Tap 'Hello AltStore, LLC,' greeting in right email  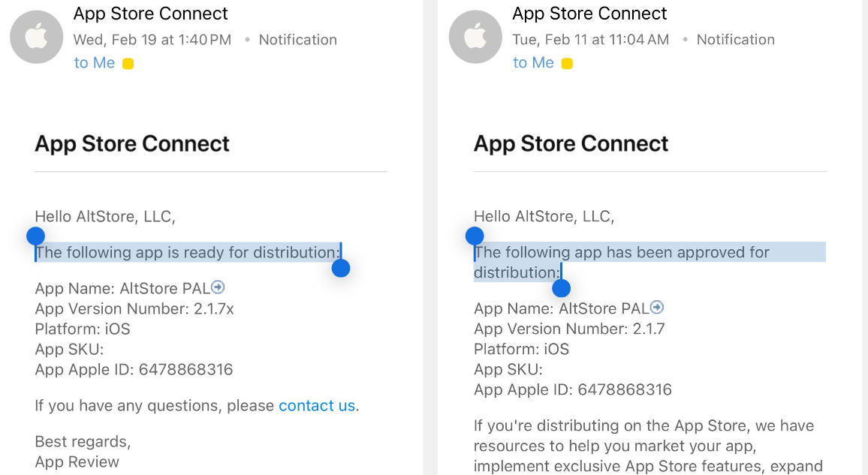tap(544, 216)
